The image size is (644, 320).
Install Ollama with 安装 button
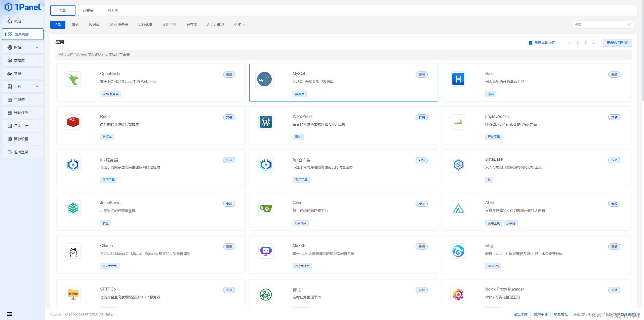point(229,246)
